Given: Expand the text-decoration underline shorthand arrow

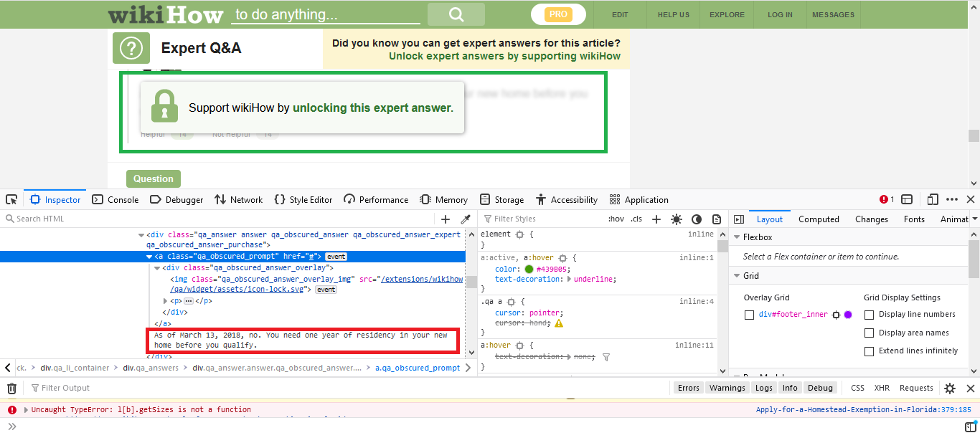Looking at the screenshot, I should click(x=570, y=280).
